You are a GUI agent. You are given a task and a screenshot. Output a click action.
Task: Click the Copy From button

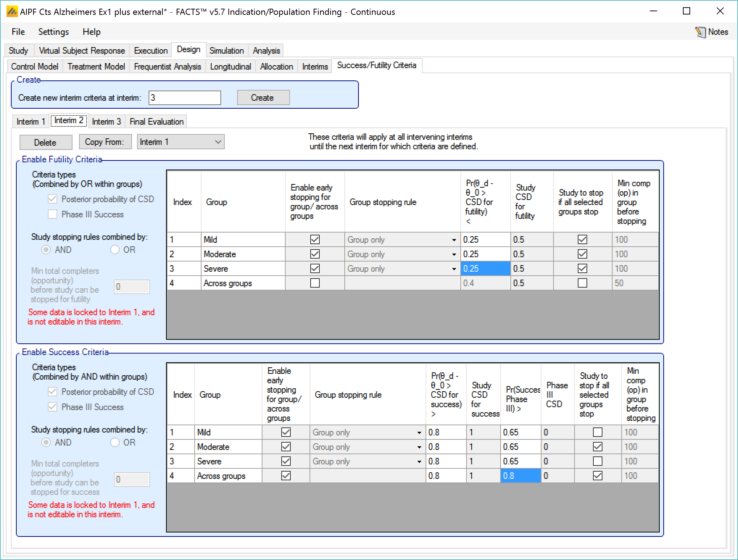point(104,142)
